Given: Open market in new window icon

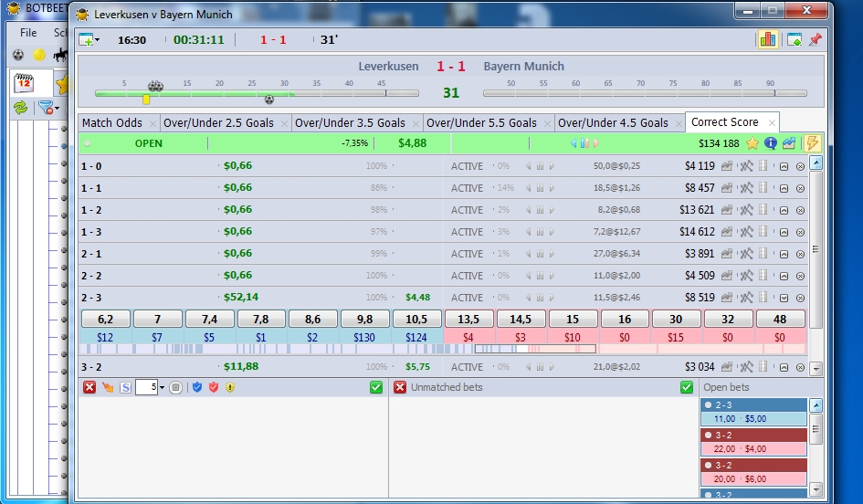Looking at the screenshot, I should click(795, 39).
